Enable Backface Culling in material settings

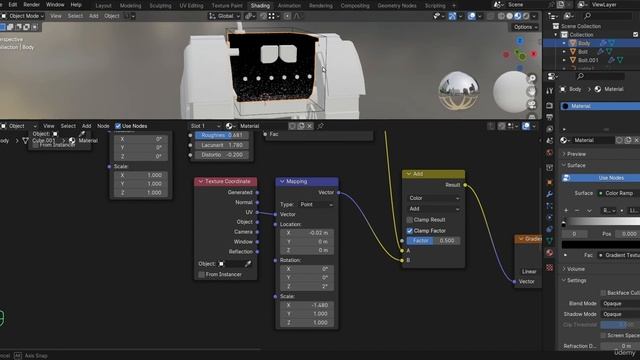click(x=603, y=293)
